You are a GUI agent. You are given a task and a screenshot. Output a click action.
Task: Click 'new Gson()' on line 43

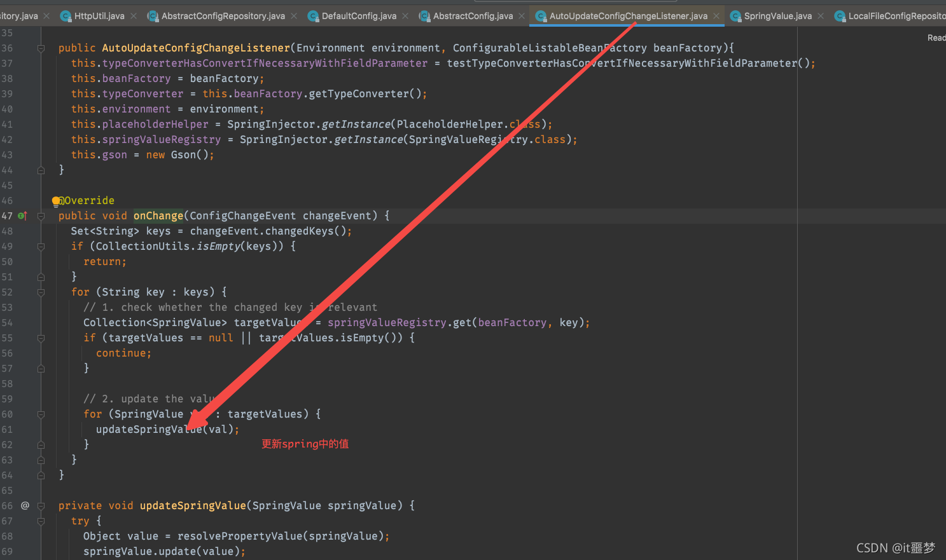coord(177,155)
